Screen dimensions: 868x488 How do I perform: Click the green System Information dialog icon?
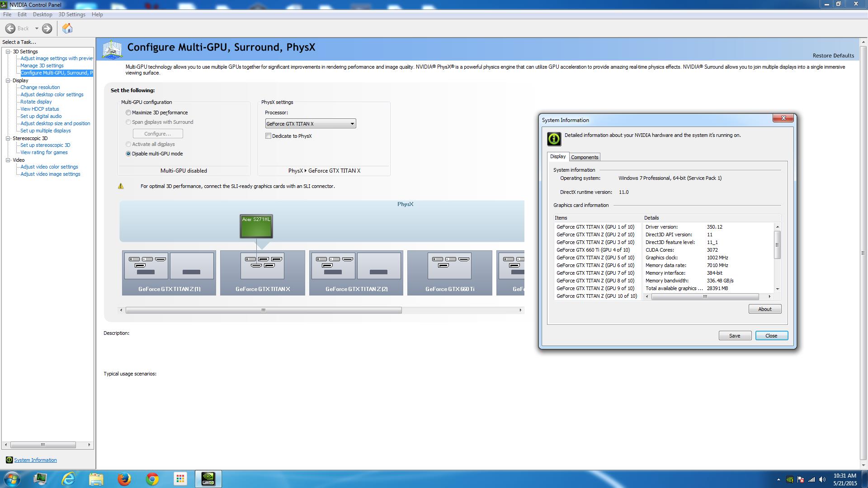tap(554, 139)
